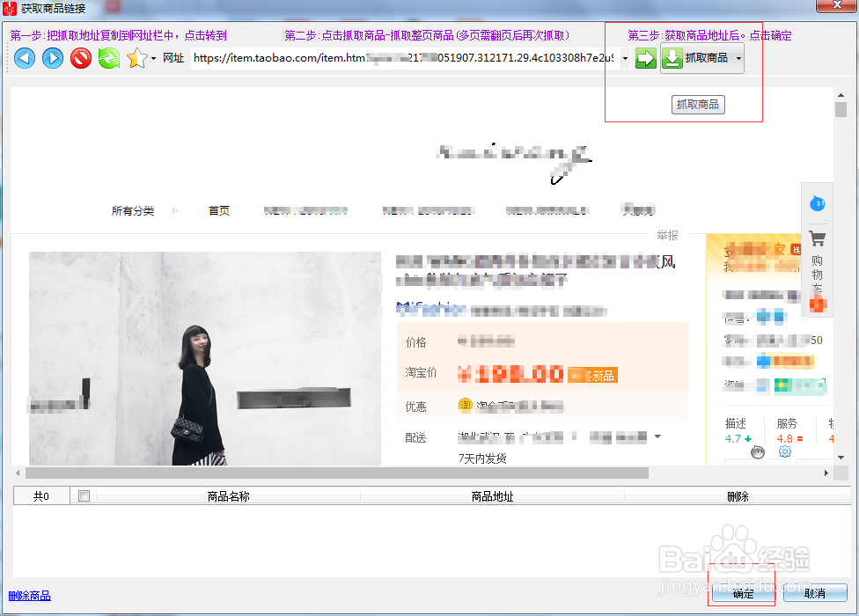Click the horizontal scrollbar thumb
This screenshot has height=616, width=859.
[x=337, y=473]
